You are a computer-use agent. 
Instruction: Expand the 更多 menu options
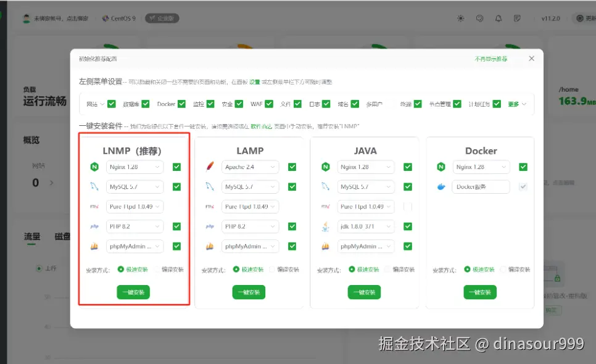[x=517, y=104]
